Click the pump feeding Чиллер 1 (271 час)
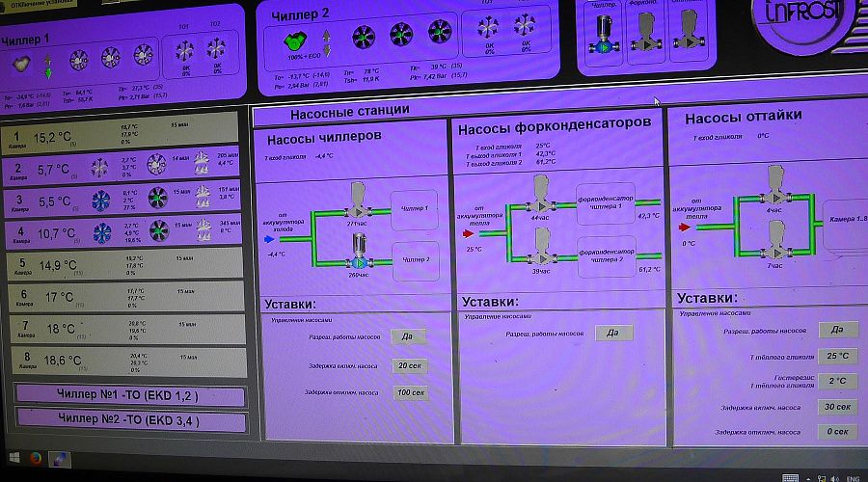This screenshot has width=868, height=482. 358,201
